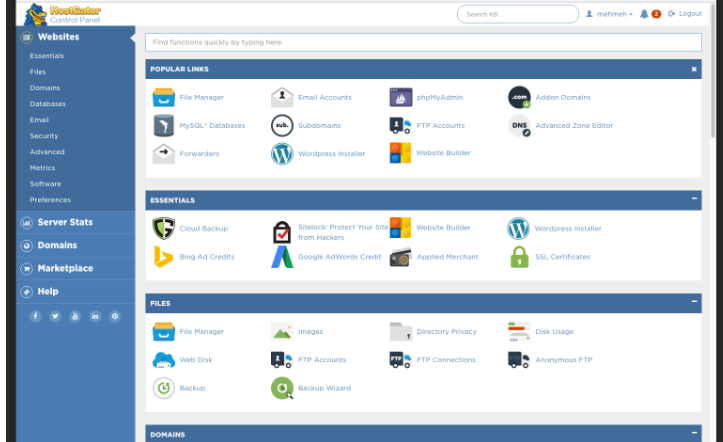Click the Twitter icon in sidebar
The image size is (723, 442).
(x=55, y=316)
